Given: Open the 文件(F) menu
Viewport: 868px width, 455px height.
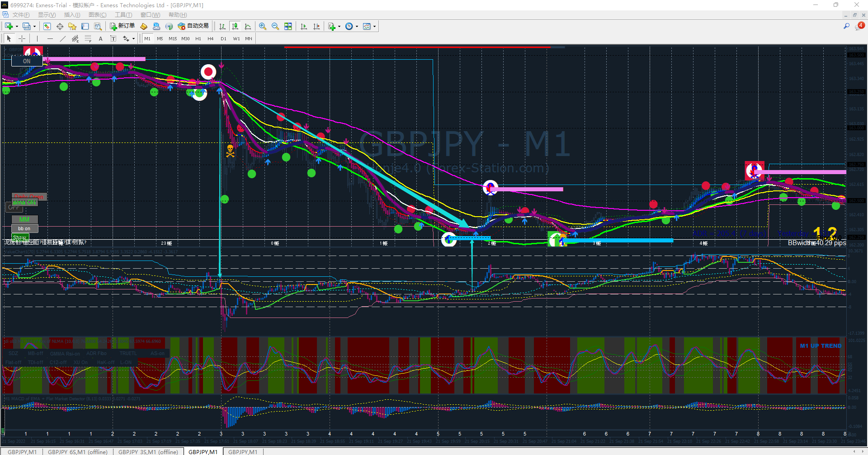Looking at the screenshot, I should click(21, 15).
